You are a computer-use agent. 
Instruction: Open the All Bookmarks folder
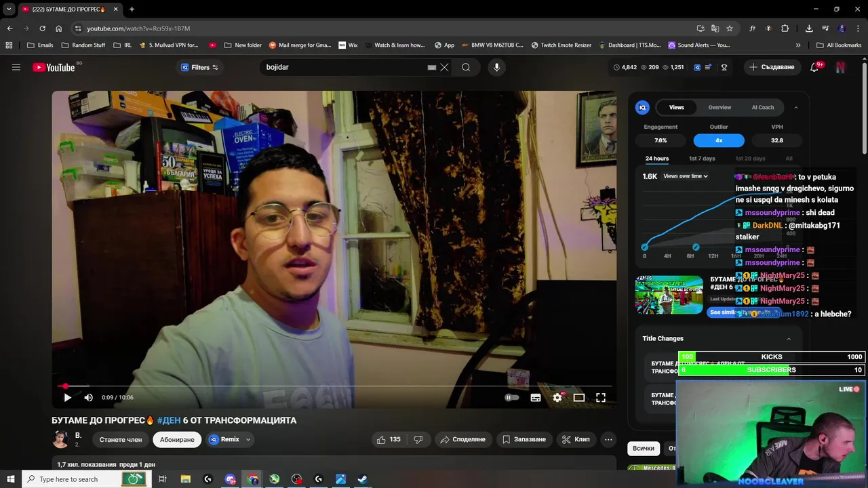pos(839,45)
